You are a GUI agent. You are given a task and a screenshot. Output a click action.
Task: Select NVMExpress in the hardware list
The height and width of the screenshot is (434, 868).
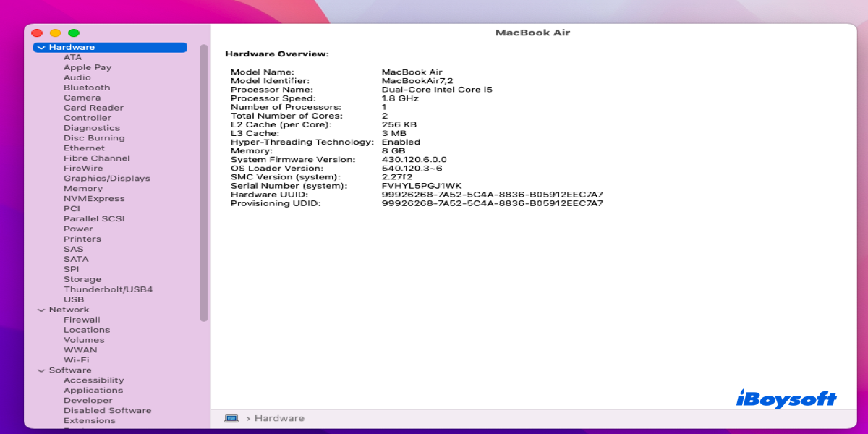coord(94,199)
